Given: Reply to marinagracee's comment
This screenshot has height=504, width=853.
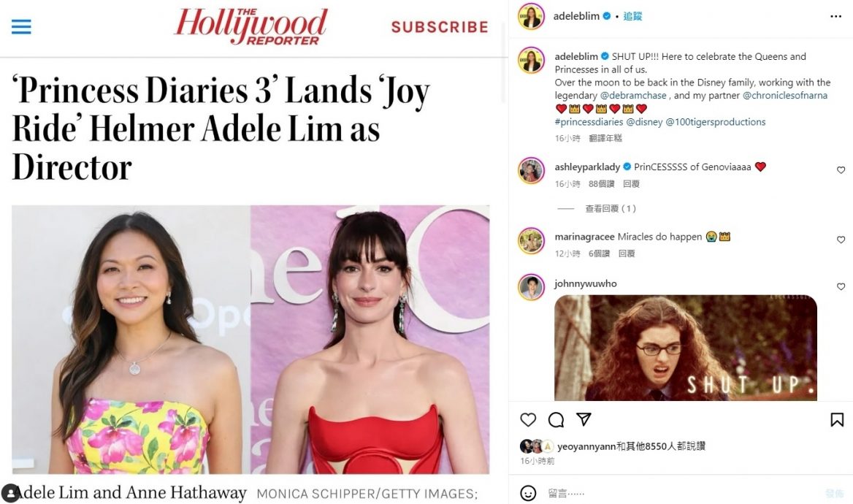Looking at the screenshot, I should click(627, 253).
